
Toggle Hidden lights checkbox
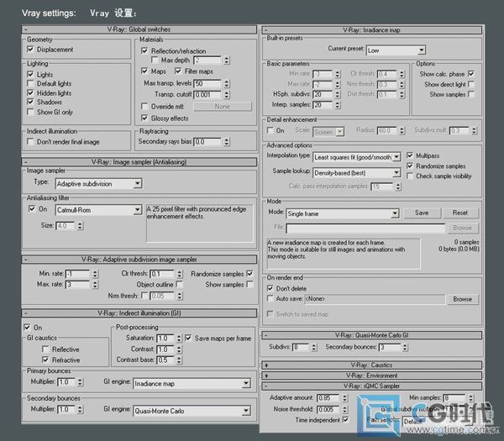[x=30, y=93]
